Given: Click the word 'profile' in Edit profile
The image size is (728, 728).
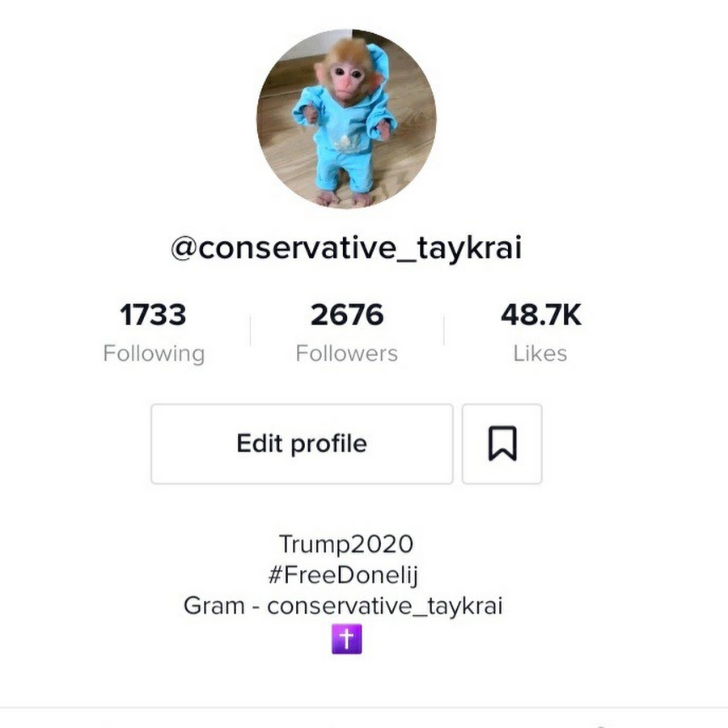Looking at the screenshot, I should [328, 445].
